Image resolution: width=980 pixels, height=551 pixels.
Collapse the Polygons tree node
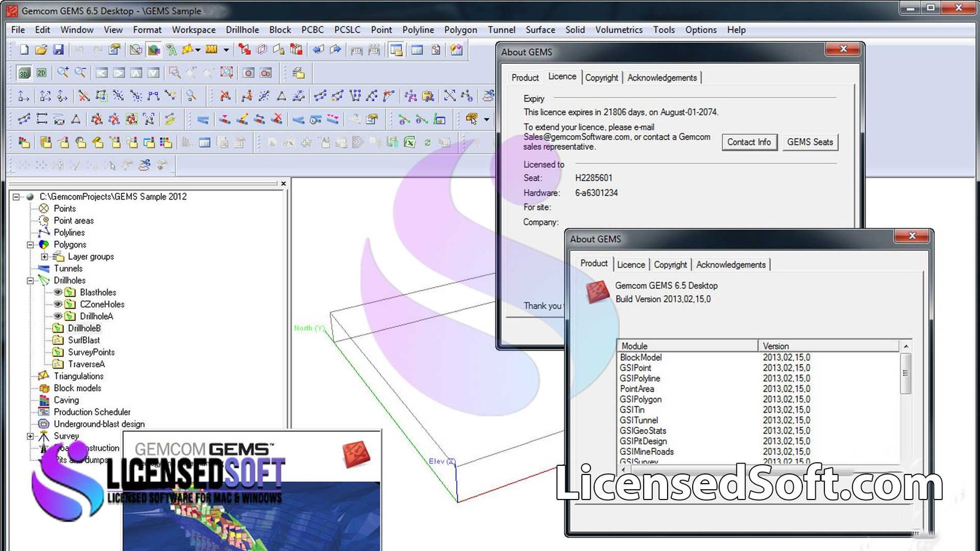click(x=30, y=244)
